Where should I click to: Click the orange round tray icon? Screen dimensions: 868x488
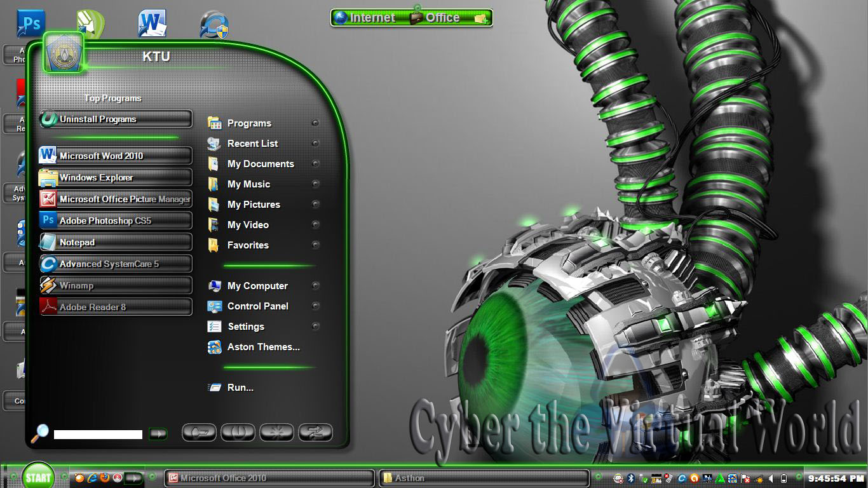point(694,478)
